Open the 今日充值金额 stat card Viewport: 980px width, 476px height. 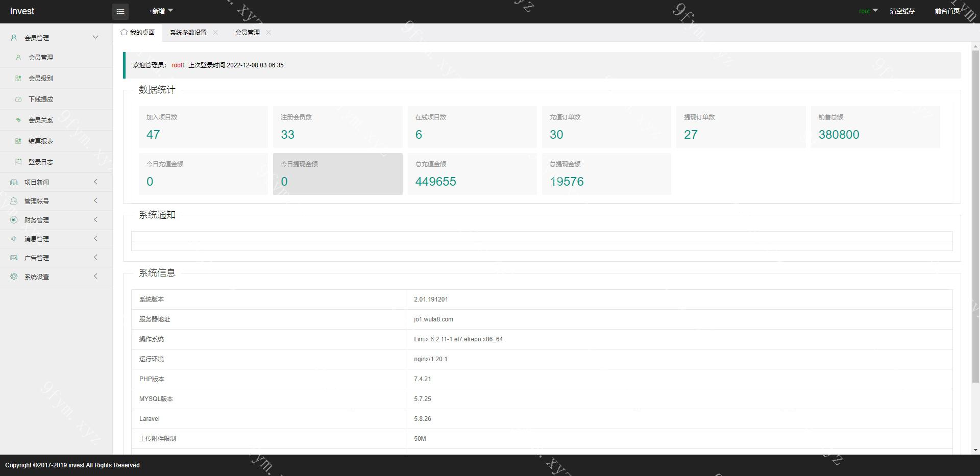pyautogui.click(x=203, y=174)
